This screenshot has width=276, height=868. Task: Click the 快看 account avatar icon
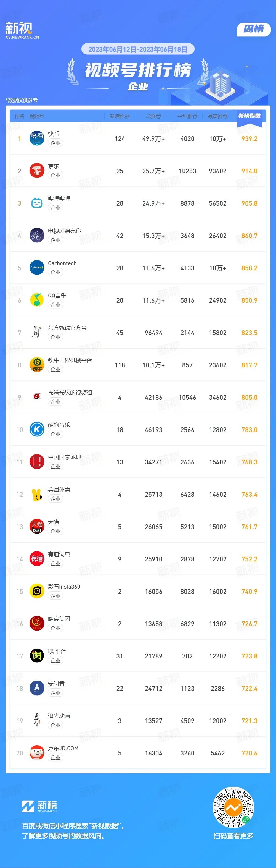tap(37, 138)
